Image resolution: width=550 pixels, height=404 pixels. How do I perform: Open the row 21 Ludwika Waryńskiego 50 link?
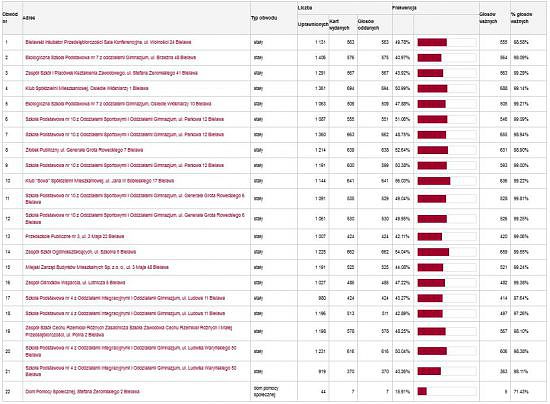[x=131, y=371]
